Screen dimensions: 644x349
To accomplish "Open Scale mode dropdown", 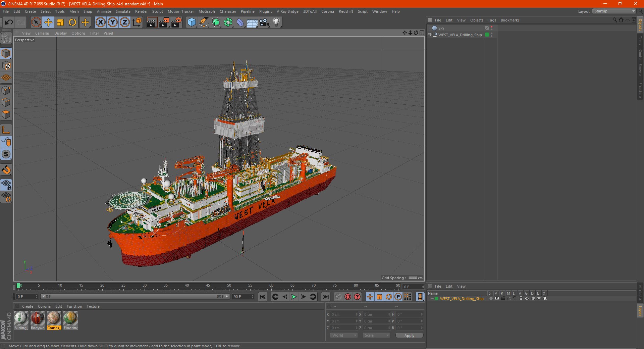I will [376, 335].
